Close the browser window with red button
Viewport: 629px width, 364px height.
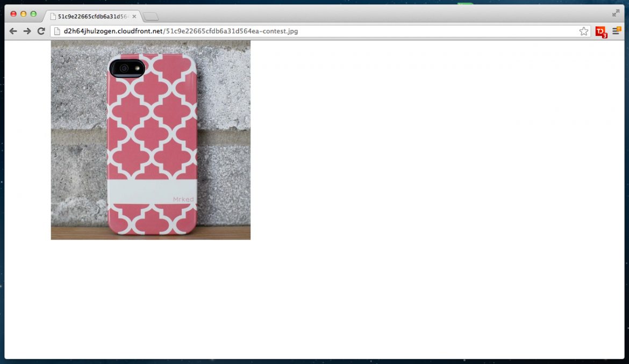pos(13,14)
